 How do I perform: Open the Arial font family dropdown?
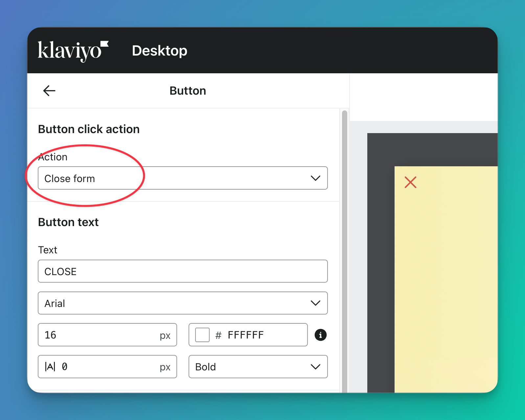point(183,303)
